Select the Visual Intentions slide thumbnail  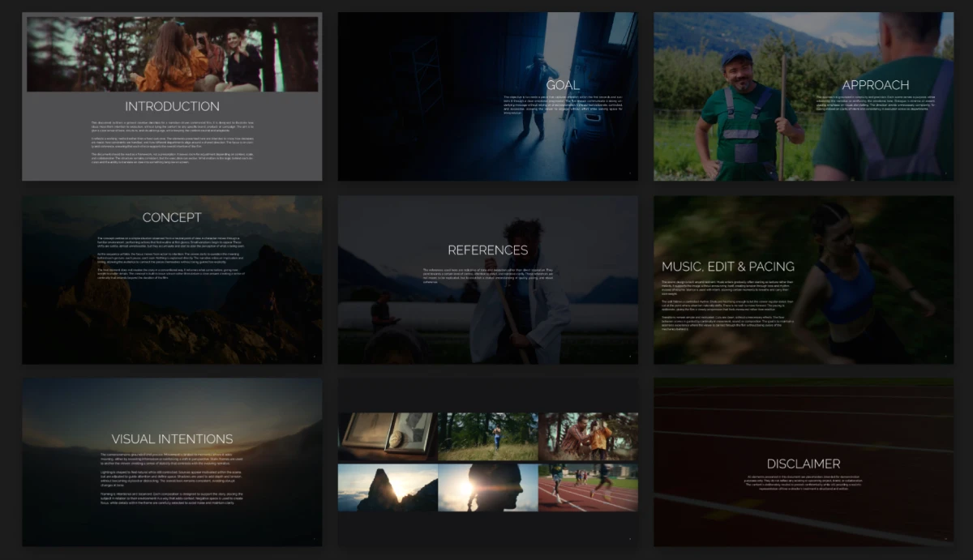click(x=172, y=463)
